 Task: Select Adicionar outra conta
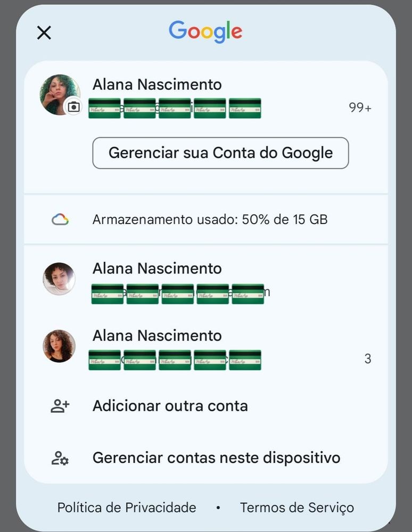pos(170,406)
